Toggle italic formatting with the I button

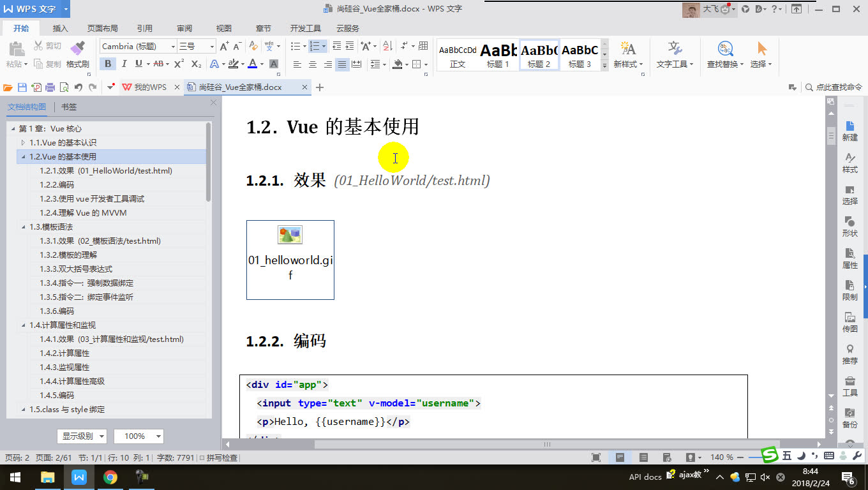(x=124, y=64)
